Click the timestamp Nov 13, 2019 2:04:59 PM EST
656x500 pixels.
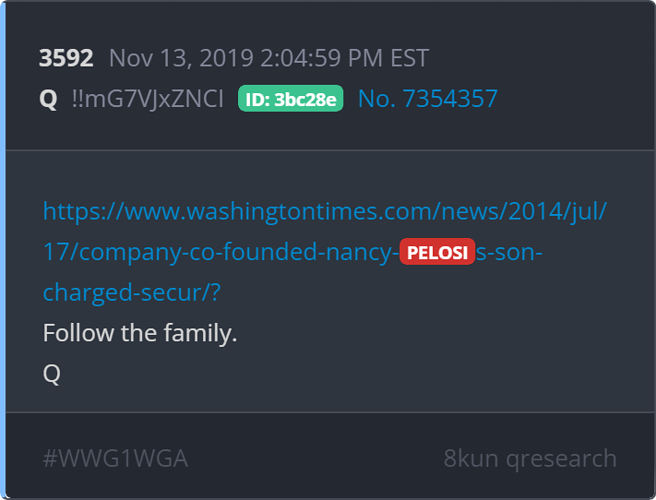[x=269, y=58]
